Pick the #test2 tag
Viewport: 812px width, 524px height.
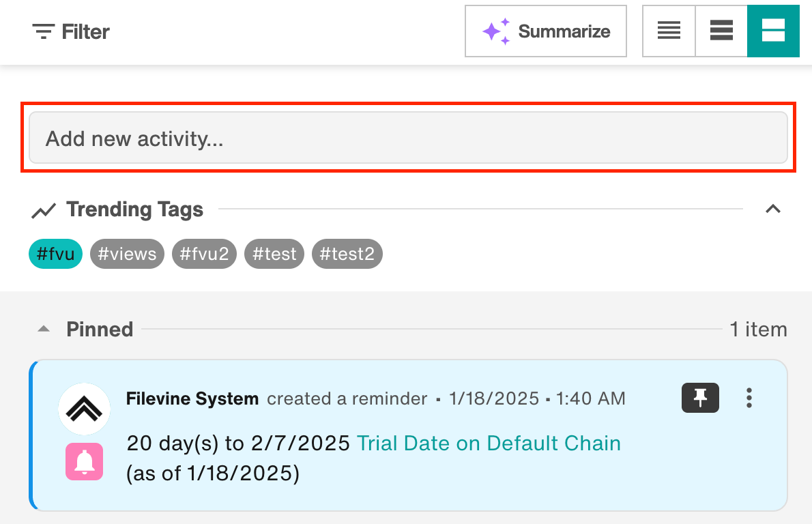click(347, 254)
